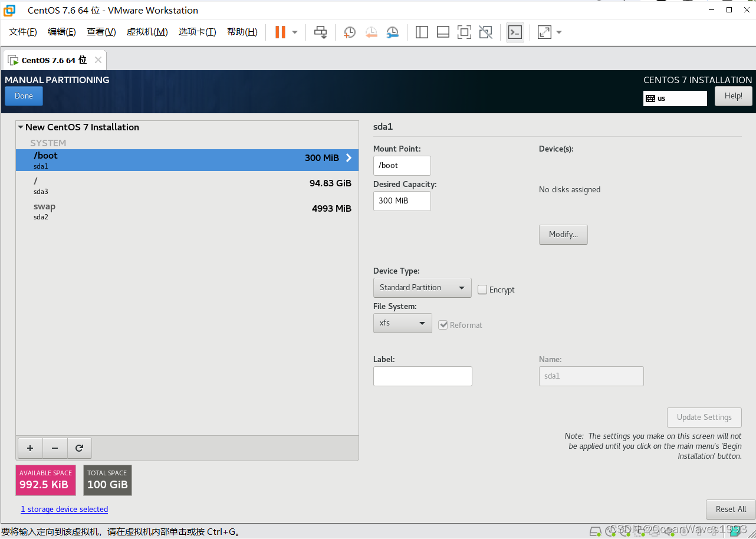Toggle the thumbnail bar view icon
Image resolution: width=756 pixels, height=539 pixels.
coord(443,32)
